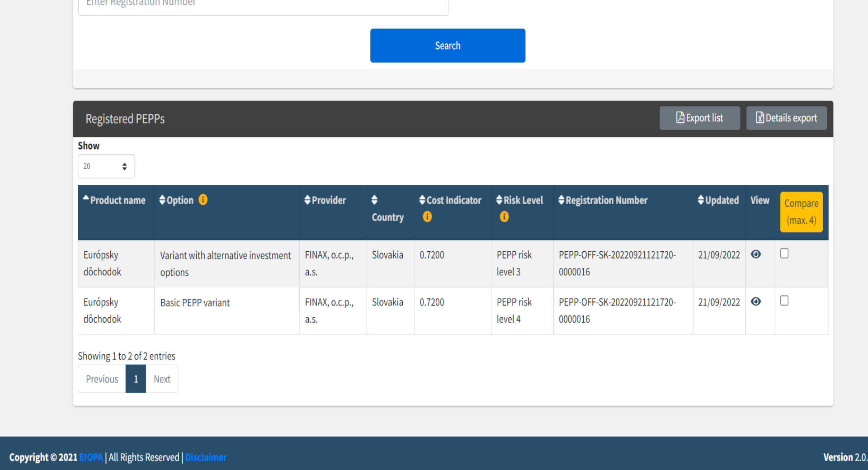
Task: Click the Export list button
Action: [x=699, y=118]
